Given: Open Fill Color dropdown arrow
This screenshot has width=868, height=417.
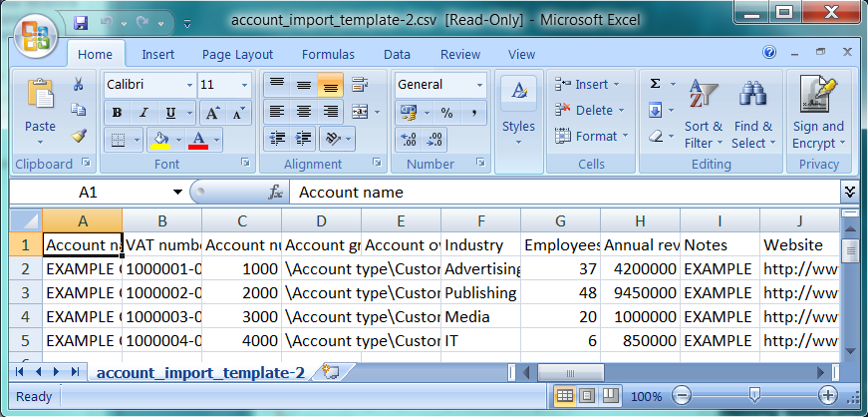Looking at the screenshot, I should click(178, 140).
